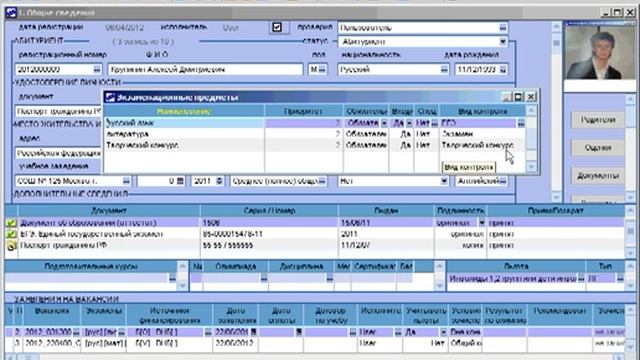Open lookup in the Льгота Инвалиды cell
Screen dimensions: 640x360
tap(581, 278)
